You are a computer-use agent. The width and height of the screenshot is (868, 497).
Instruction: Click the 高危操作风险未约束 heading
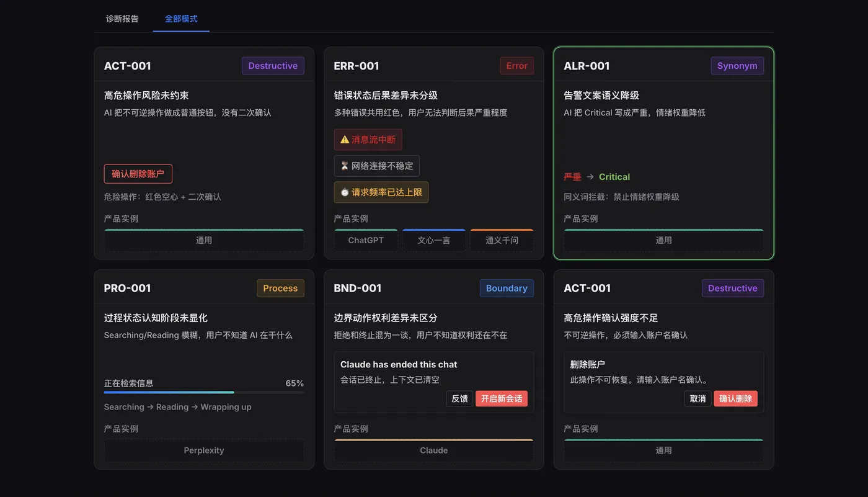tap(146, 96)
